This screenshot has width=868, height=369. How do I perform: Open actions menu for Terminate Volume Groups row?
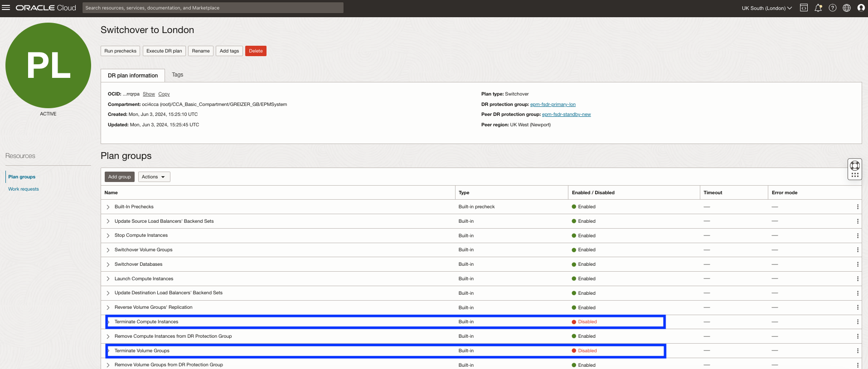(x=858, y=351)
